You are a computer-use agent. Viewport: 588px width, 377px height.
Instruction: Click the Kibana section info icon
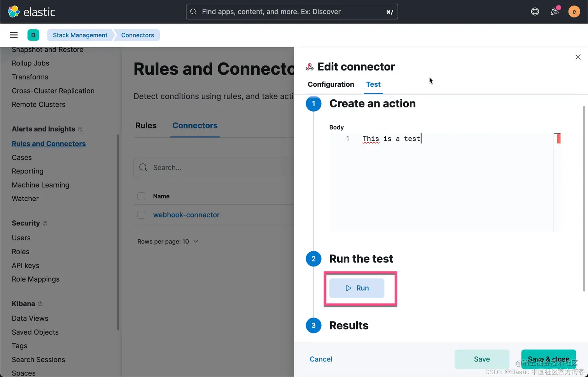coord(40,304)
